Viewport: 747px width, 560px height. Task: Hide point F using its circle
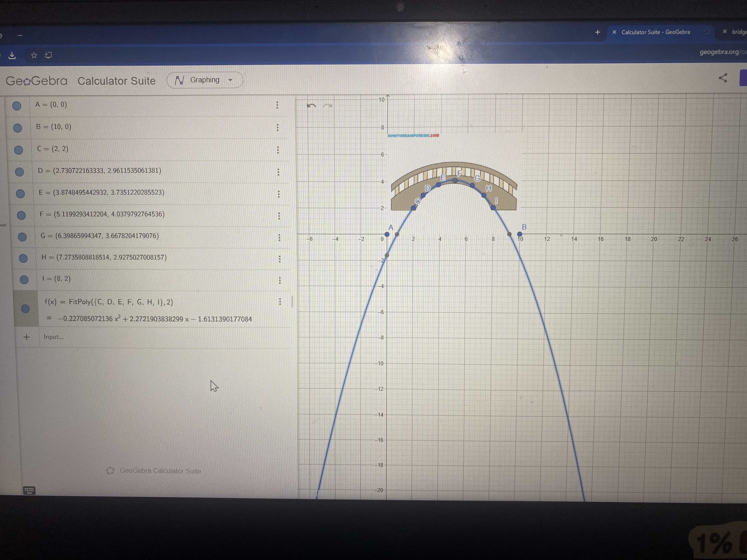coord(21,215)
